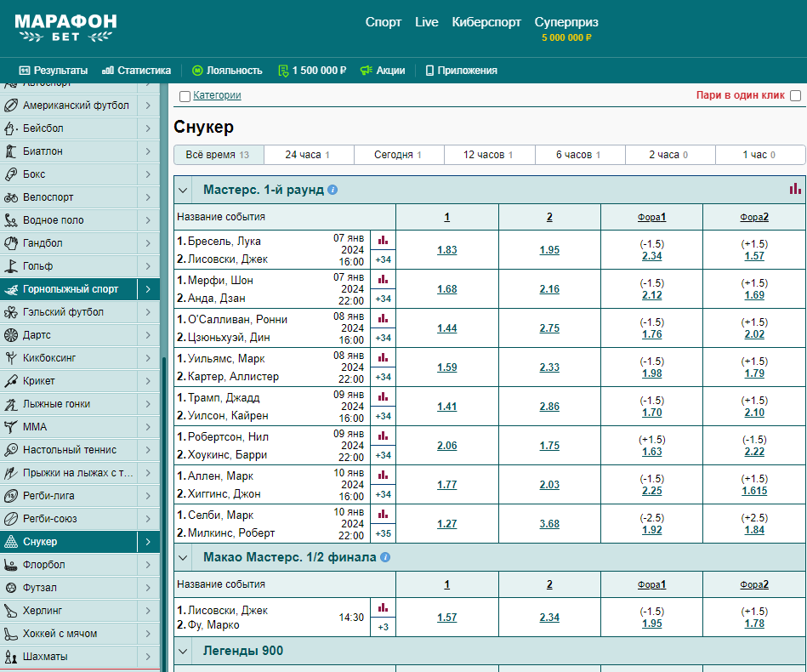This screenshot has width=807, height=672.
Task: Collapse the Легенды 900 section
Action: click(x=183, y=652)
